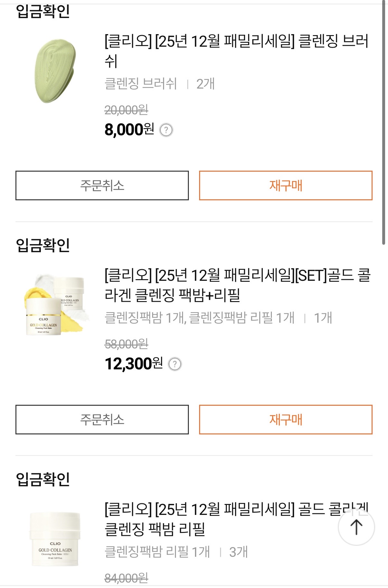Image resolution: width=388 pixels, height=588 pixels.
Task: Select the single refill jar product image
Action: [55, 539]
